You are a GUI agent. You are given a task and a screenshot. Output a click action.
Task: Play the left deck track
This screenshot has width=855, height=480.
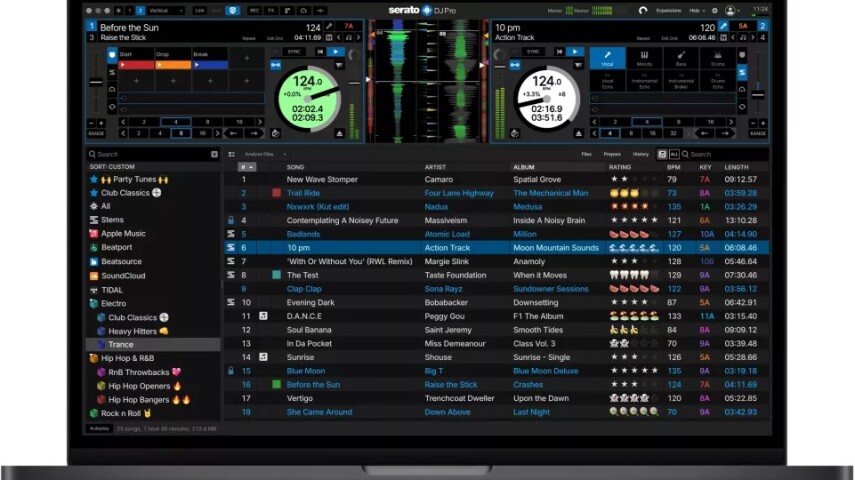pos(336,52)
